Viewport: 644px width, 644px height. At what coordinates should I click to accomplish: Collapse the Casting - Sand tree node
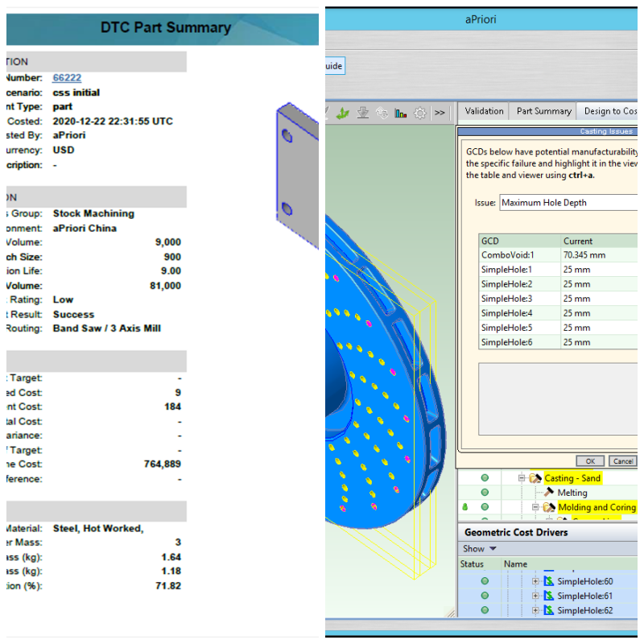pos(522,478)
